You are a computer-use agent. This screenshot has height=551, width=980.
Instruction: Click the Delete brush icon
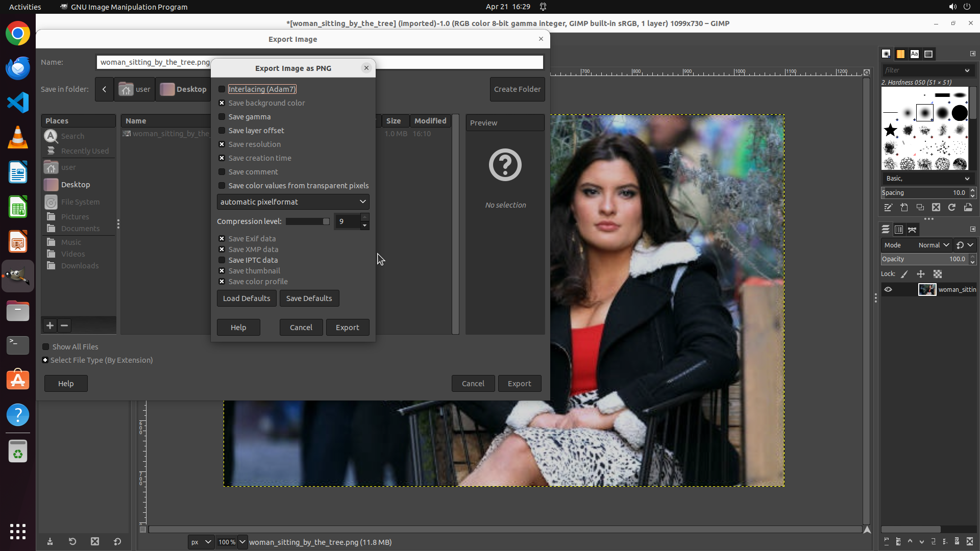point(936,208)
